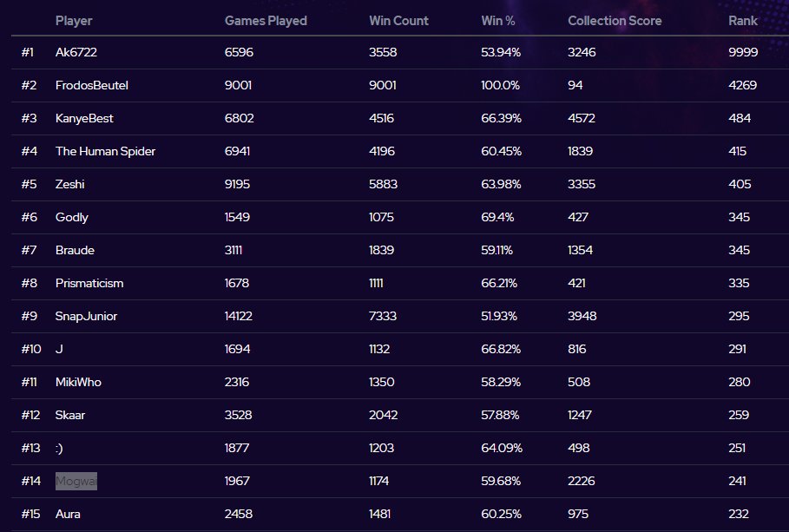The image size is (789, 532).
Task: Select the player named J
Action: click(59, 349)
